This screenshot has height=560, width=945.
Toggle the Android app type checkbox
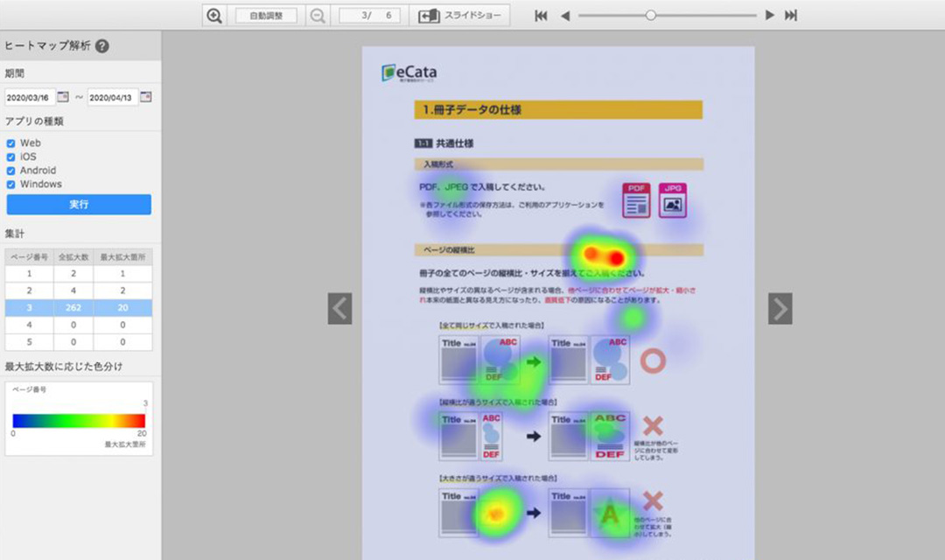[x=11, y=171]
